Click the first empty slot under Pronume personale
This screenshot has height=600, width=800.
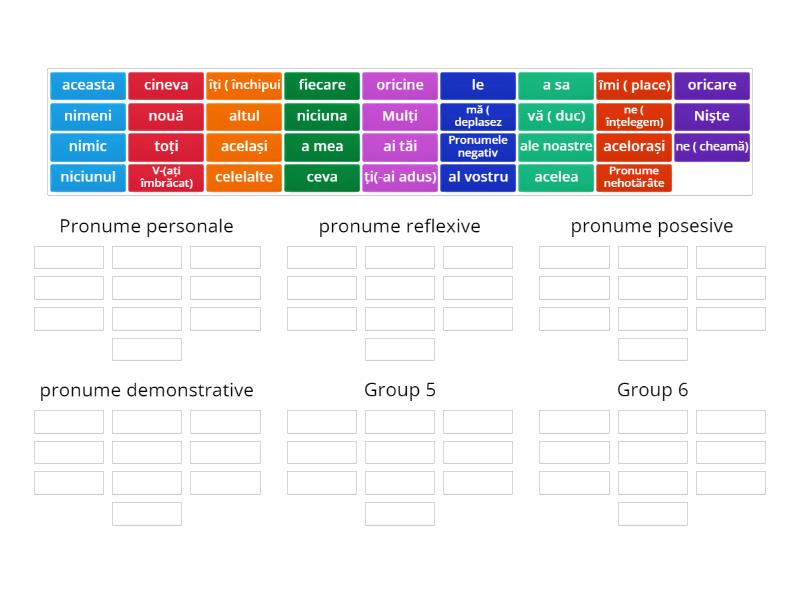[x=68, y=257]
